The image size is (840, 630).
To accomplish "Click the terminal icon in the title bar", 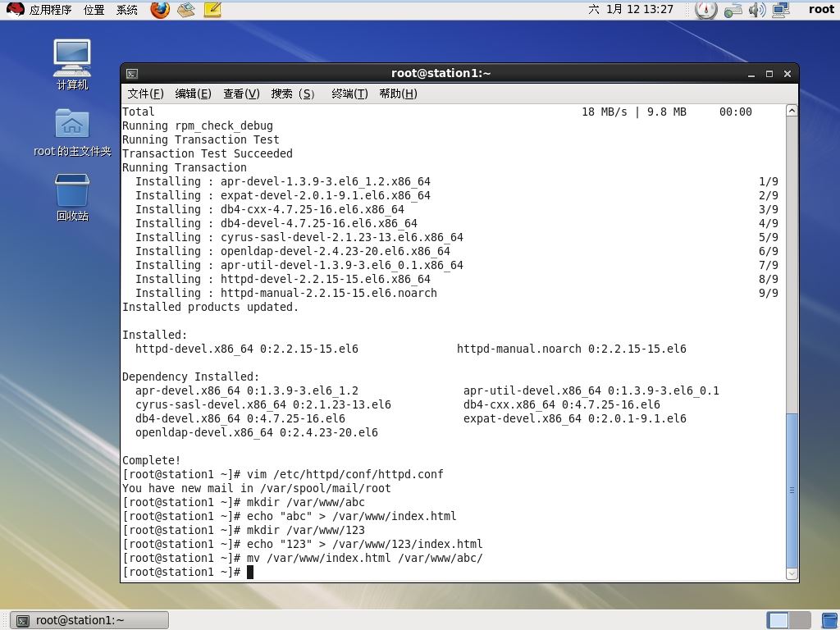I will click(x=132, y=73).
